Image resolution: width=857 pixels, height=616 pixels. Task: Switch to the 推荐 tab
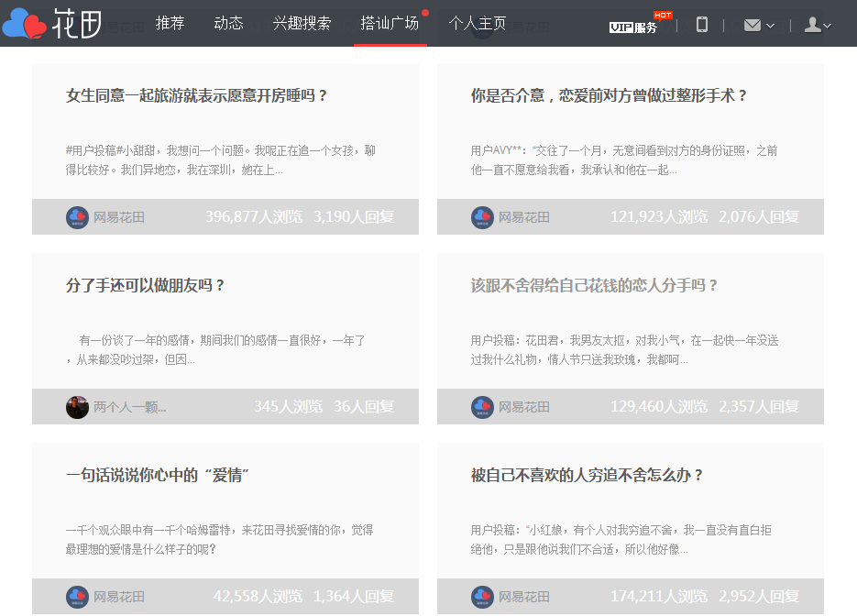[x=170, y=24]
